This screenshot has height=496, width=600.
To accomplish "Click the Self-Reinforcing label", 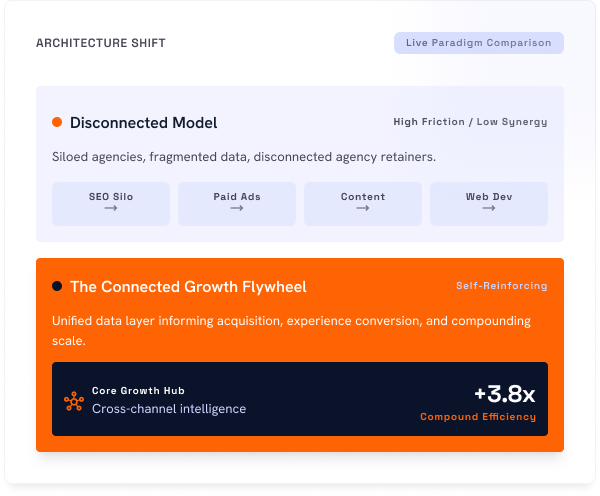I will pos(502,286).
